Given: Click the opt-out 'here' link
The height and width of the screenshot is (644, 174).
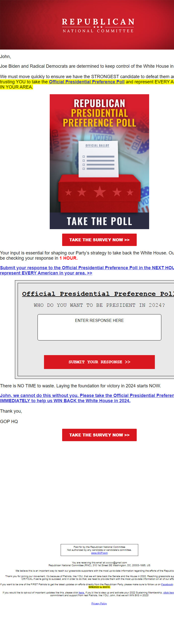Looking at the screenshot, I should tap(82, 592).
